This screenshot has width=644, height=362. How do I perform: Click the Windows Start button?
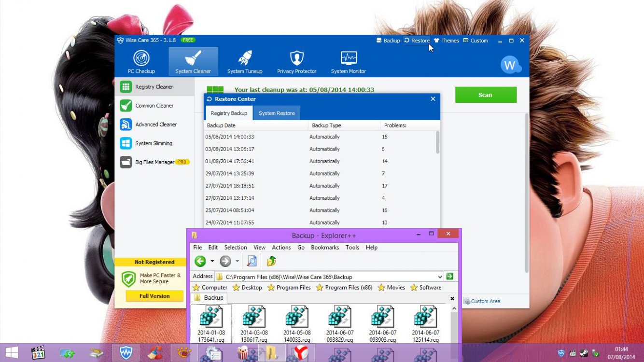click(x=12, y=353)
